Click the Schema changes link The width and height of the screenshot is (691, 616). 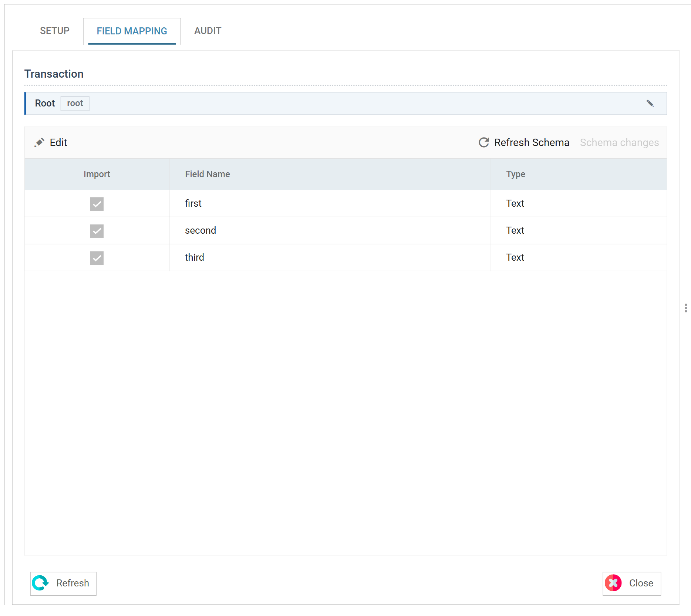[619, 143]
